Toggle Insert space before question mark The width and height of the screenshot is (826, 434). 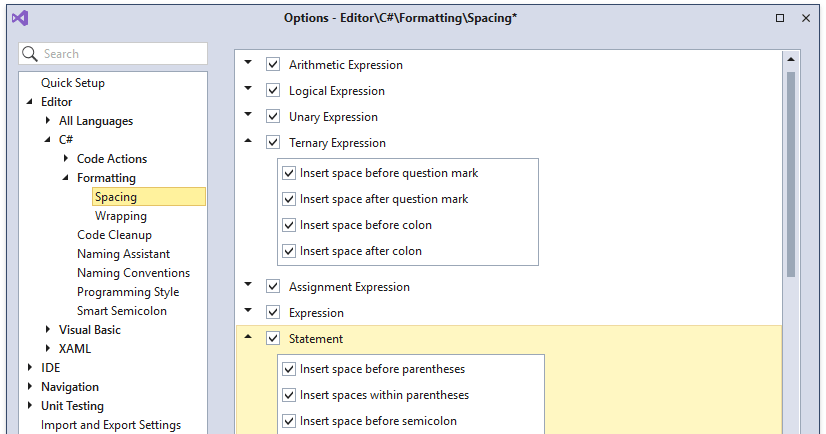coord(290,173)
